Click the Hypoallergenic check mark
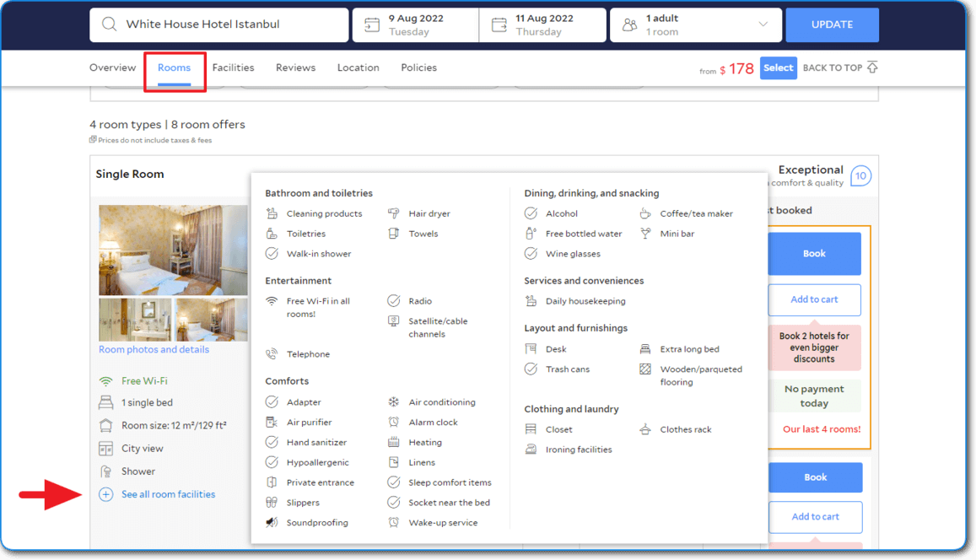976x560 pixels. pos(272,462)
